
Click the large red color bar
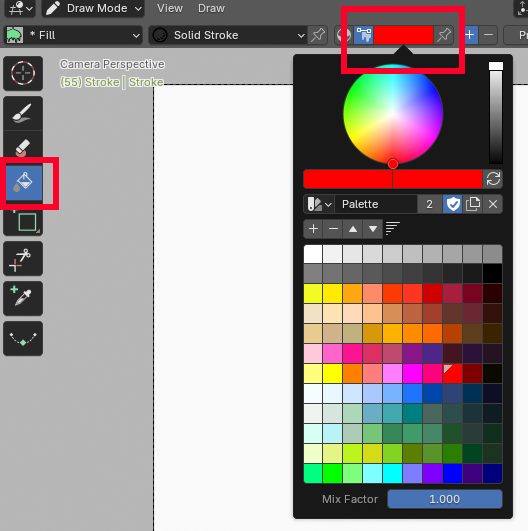click(393, 179)
